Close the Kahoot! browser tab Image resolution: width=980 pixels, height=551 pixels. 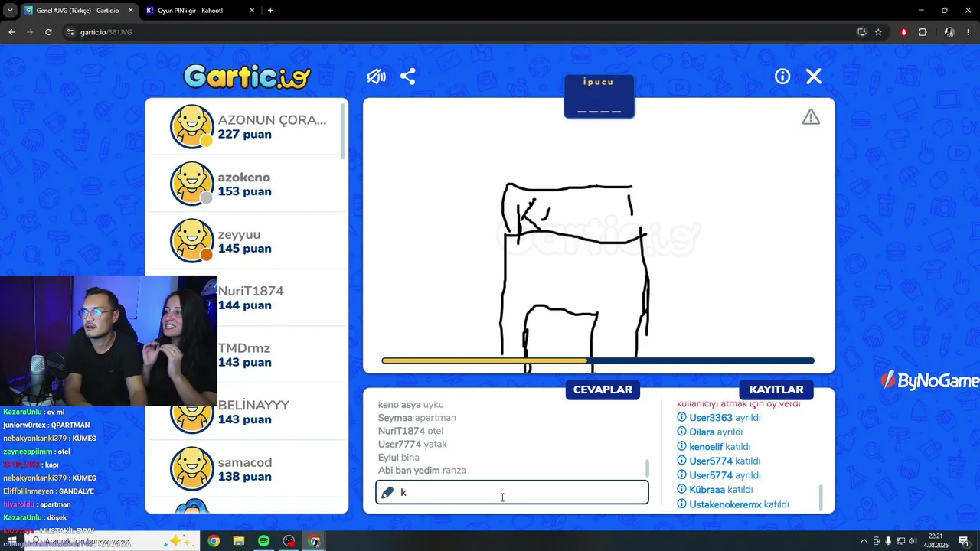click(252, 11)
